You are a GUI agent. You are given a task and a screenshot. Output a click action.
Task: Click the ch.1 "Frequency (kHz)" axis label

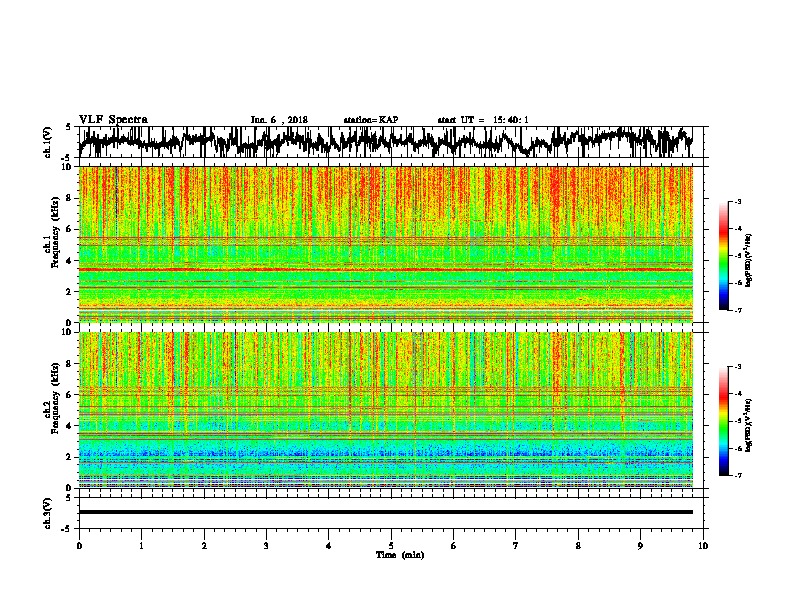(55, 233)
